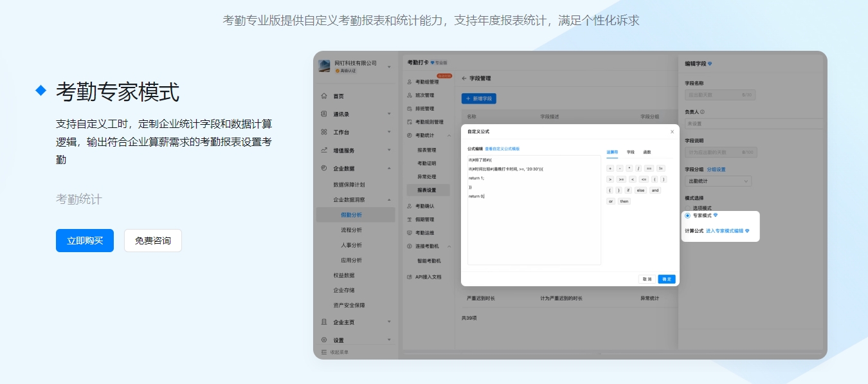Image resolution: width=868 pixels, height=384 pixels.
Task: Select the 专家模式 radio button
Action: [x=687, y=216]
